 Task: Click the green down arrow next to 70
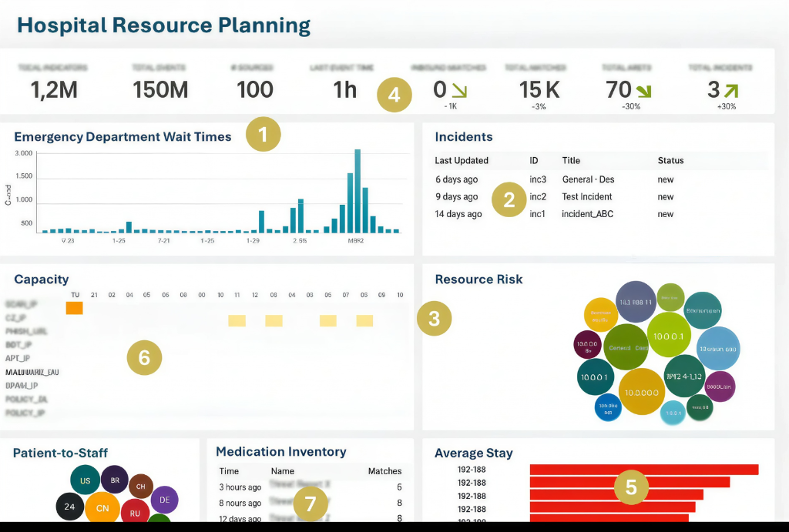(x=643, y=91)
